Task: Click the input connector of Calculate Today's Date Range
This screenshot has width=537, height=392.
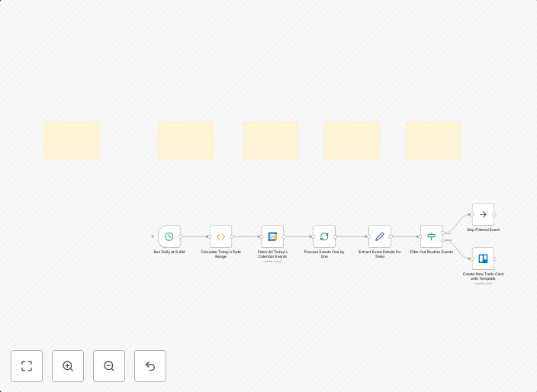Action: [x=210, y=236]
